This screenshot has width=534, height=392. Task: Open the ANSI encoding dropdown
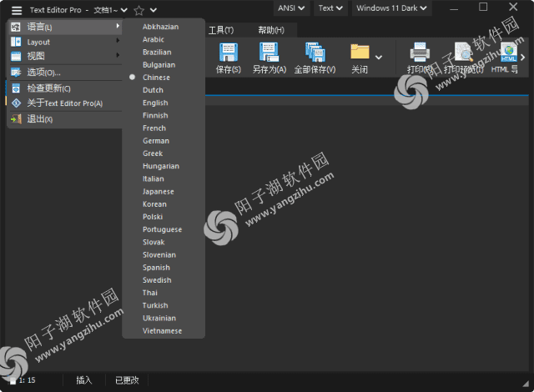[x=291, y=8]
